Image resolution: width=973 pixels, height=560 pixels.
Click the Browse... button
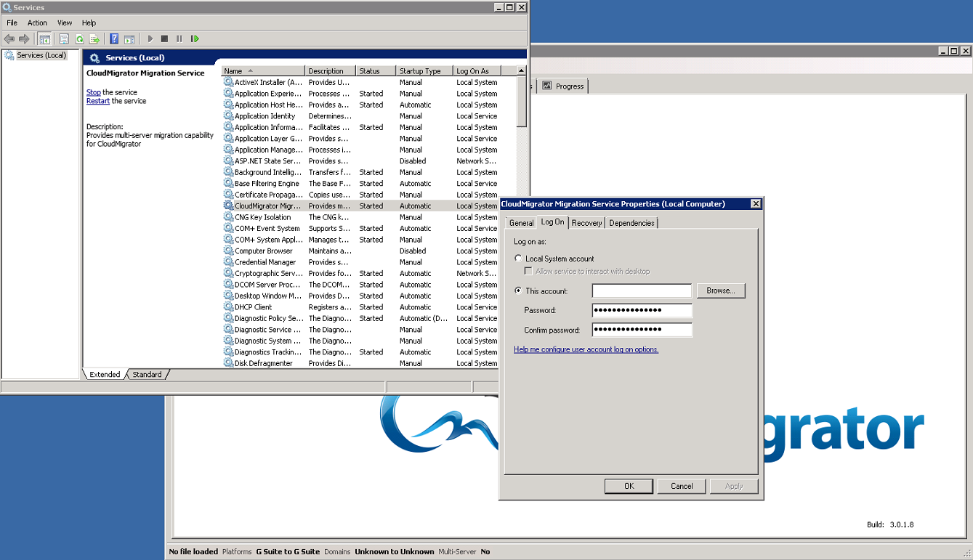(x=721, y=291)
